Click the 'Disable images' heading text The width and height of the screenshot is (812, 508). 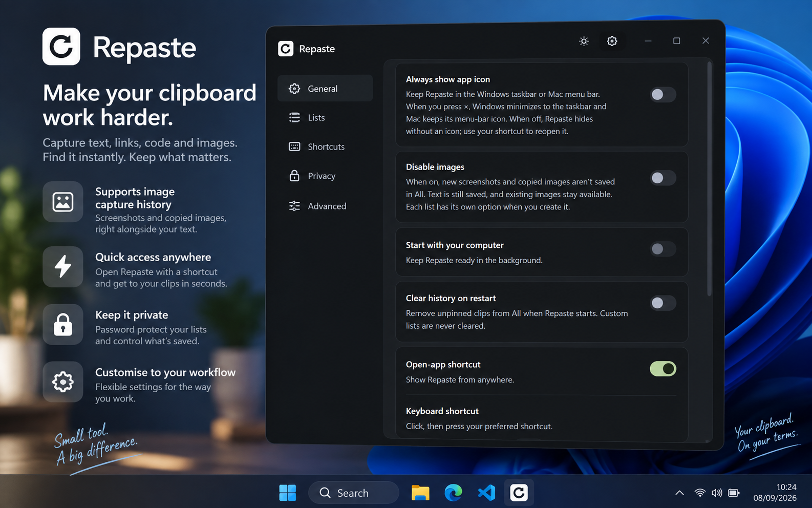coord(435,167)
